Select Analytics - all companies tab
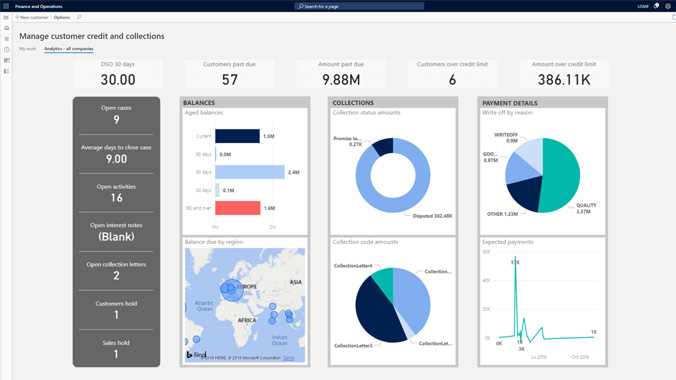This screenshot has height=380, width=676. tap(69, 49)
